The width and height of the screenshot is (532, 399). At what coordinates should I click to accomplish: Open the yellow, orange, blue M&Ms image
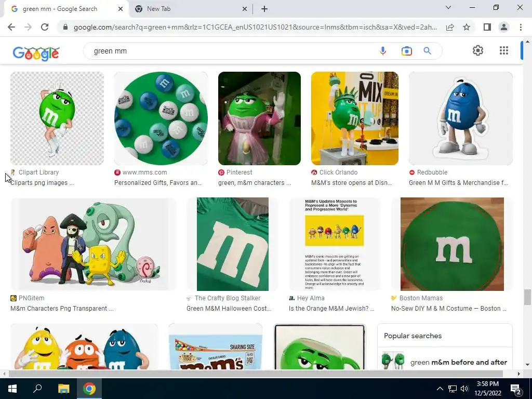click(84, 347)
